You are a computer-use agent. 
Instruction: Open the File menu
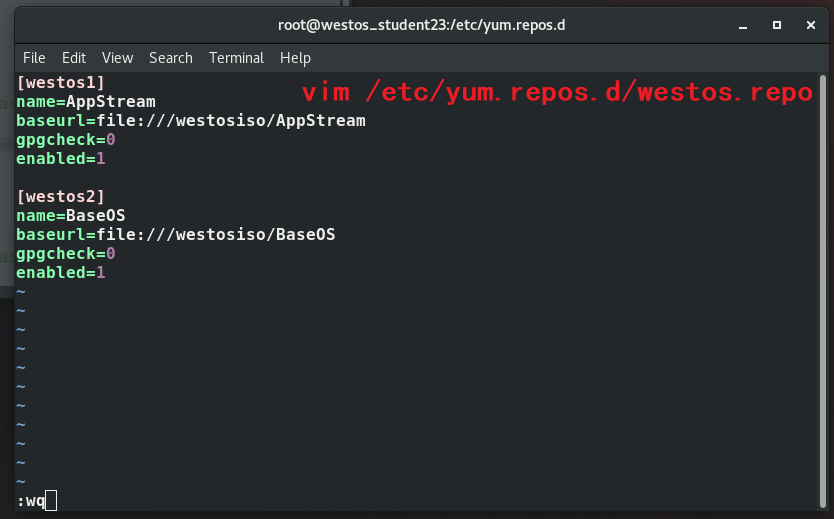point(34,58)
